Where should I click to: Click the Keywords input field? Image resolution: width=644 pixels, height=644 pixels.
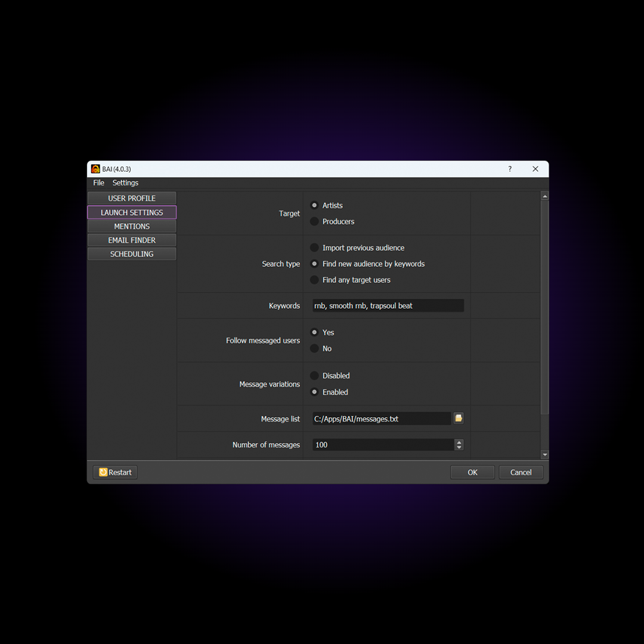click(x=388, y=305)
